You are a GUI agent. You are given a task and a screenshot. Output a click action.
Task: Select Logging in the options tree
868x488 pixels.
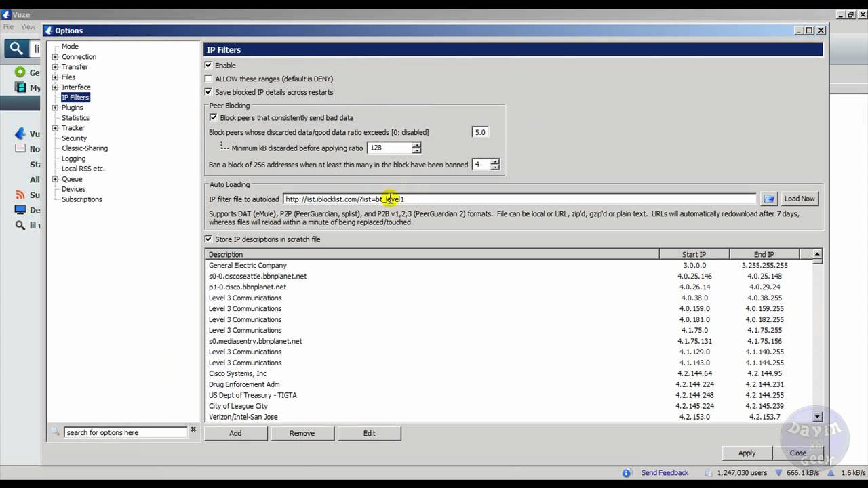point(73,159)
